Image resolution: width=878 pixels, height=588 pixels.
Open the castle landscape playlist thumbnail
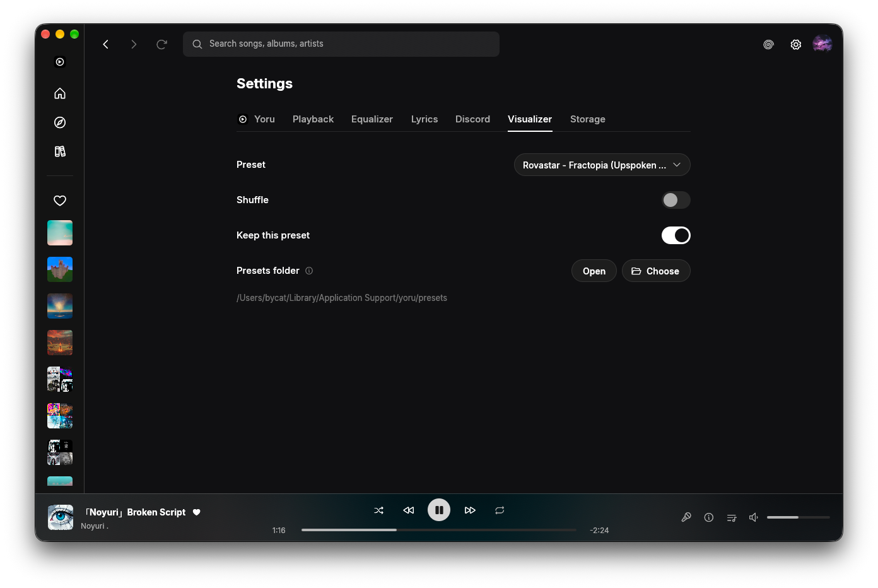[60, 269]
